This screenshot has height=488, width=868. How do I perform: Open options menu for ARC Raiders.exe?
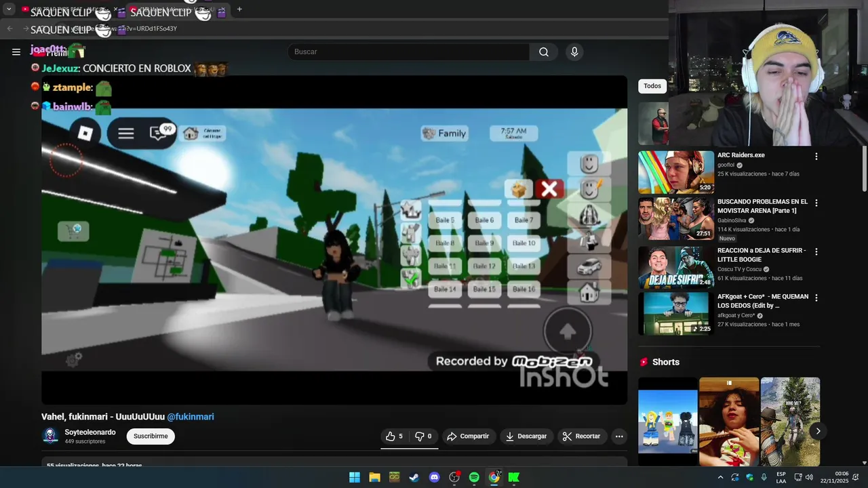coord(816,157)
